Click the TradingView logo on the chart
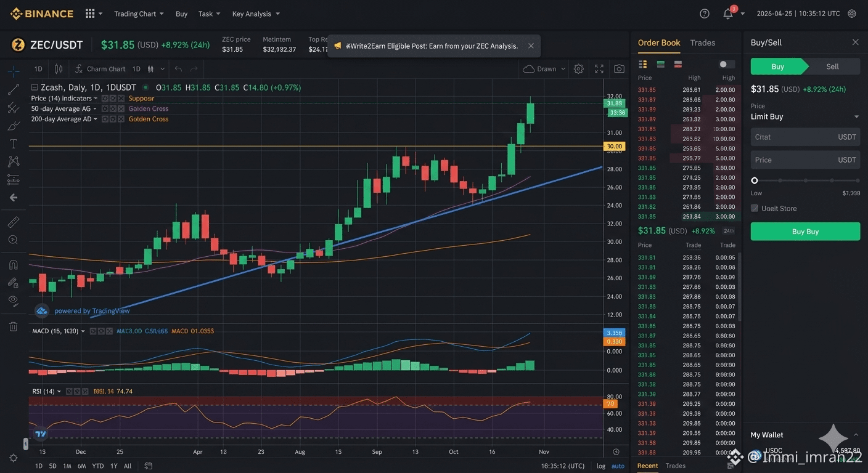 (x=41, y=434)
